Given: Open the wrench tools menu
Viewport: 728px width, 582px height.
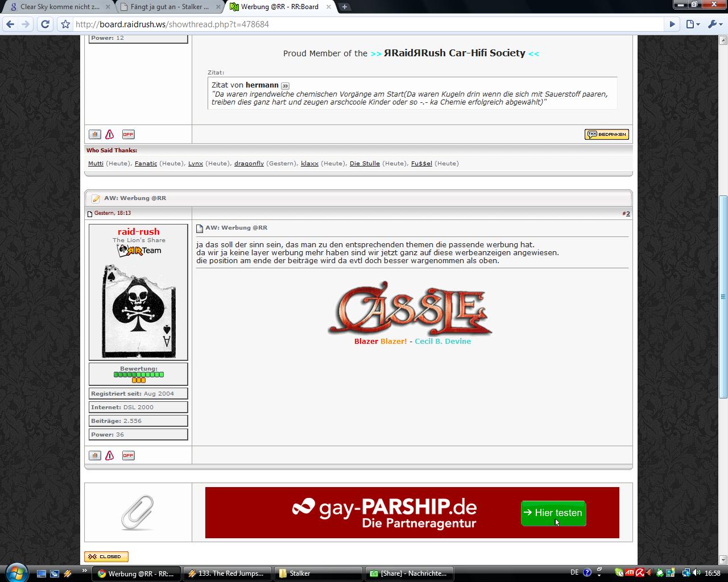Looking at the screenshot, I should coord(714,24).
